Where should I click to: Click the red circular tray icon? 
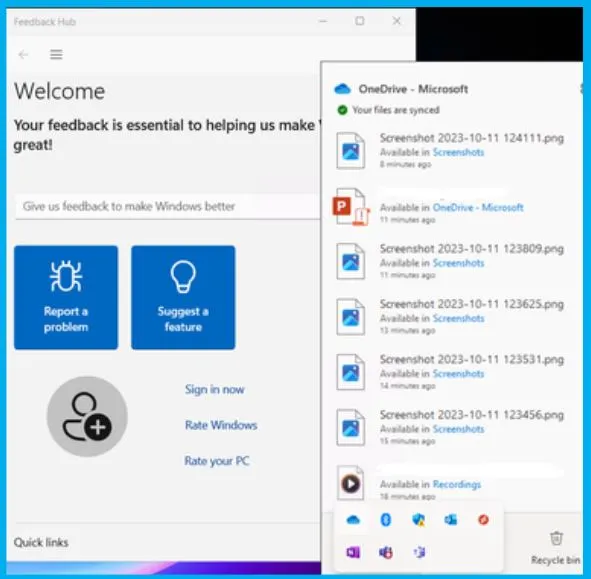484,520
